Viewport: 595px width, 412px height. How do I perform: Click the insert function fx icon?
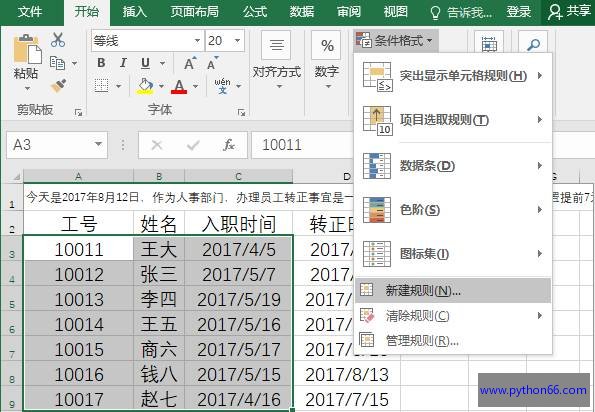[229, 145]
